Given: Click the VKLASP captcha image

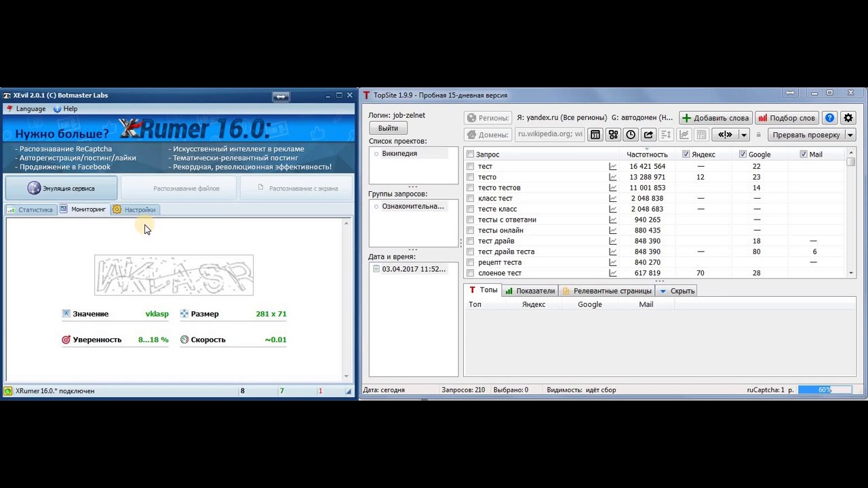Looking at the screenshot, I should point(174,275).
